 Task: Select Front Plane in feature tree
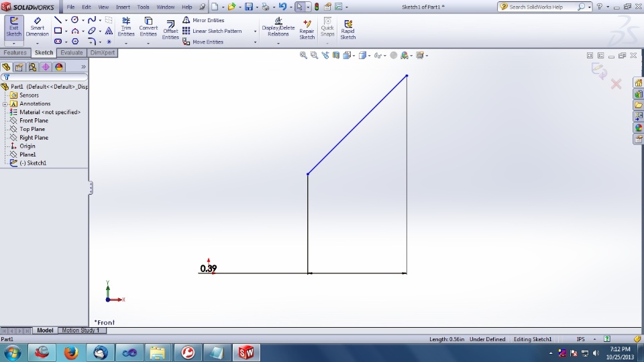coord(34,120)
